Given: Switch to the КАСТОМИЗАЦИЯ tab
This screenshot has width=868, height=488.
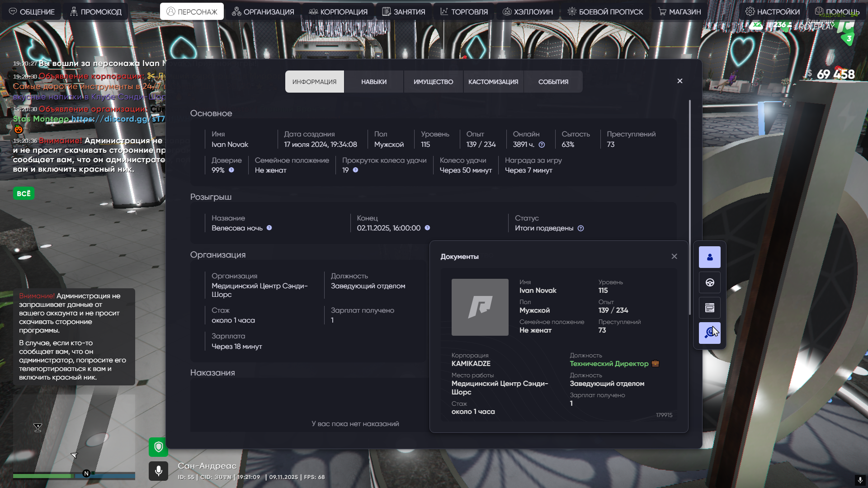Looking at the screenshot, I should click(x=493, y=82).
